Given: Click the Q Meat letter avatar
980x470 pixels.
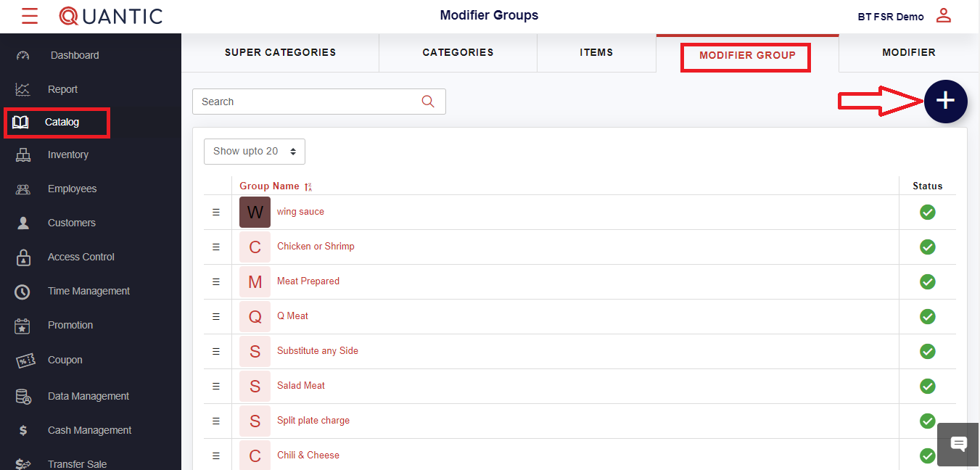Looking at the screenshot, I should pyautogui.click(x=255, y=316).
